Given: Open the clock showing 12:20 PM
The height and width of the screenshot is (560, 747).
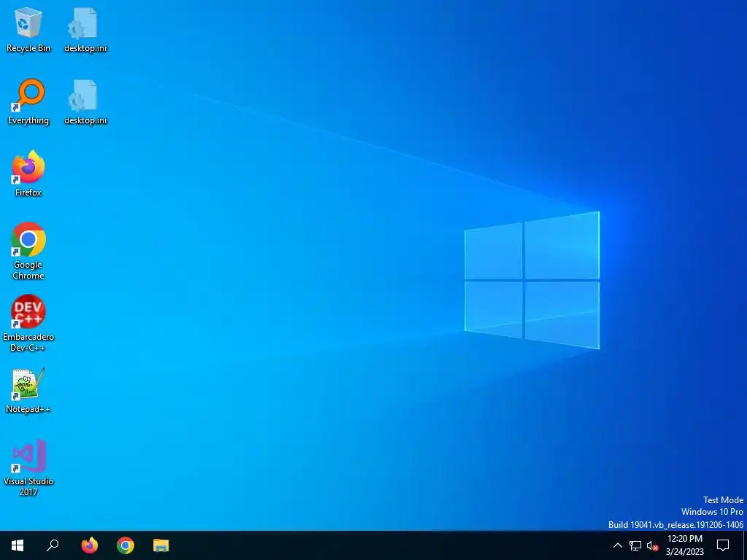Looking at the screenshot, I should click(684, 545).
